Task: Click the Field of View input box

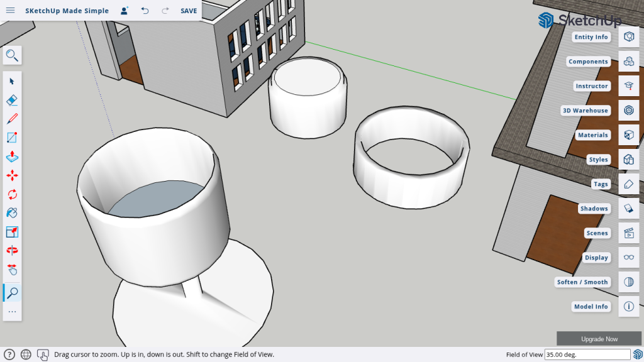Action: pyautogui.click(x=587, y=354)
